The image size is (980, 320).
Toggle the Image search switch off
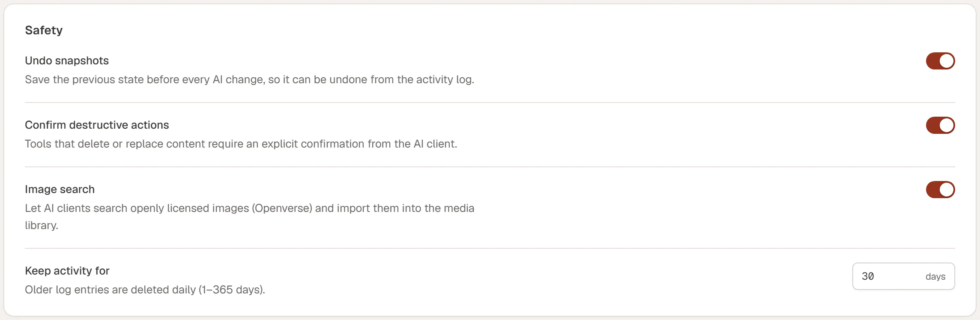(x=940, y=190)
